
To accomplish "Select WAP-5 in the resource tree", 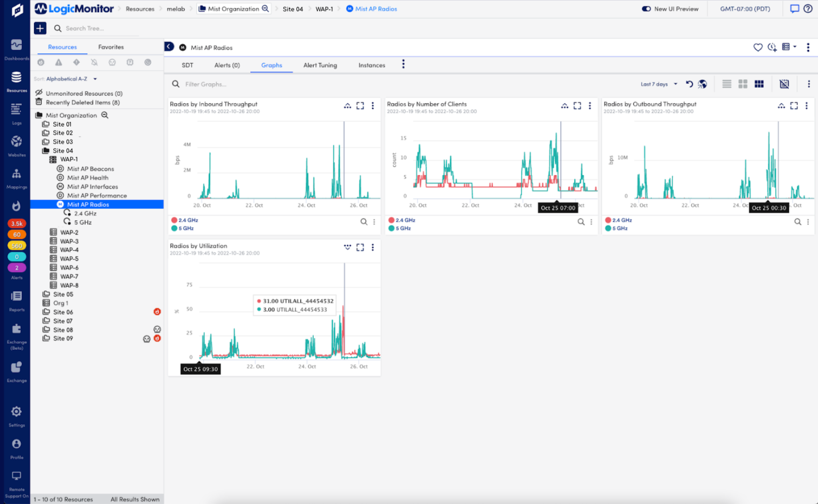I will [69, 259].
